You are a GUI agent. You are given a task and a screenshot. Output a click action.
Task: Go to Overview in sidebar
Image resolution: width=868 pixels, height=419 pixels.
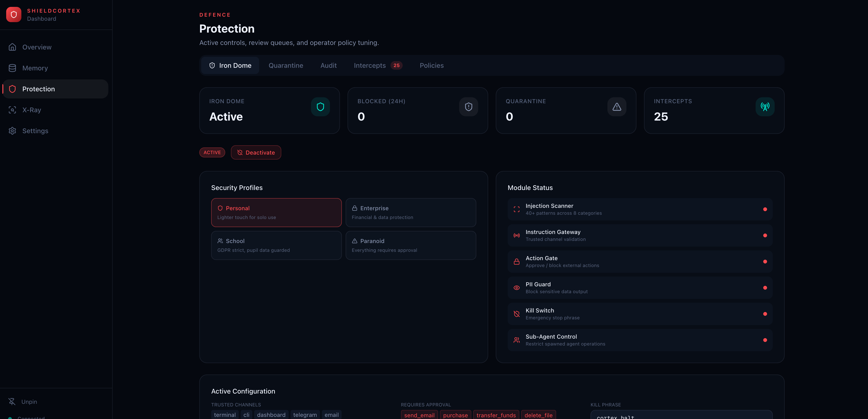[x=56, y=47]
